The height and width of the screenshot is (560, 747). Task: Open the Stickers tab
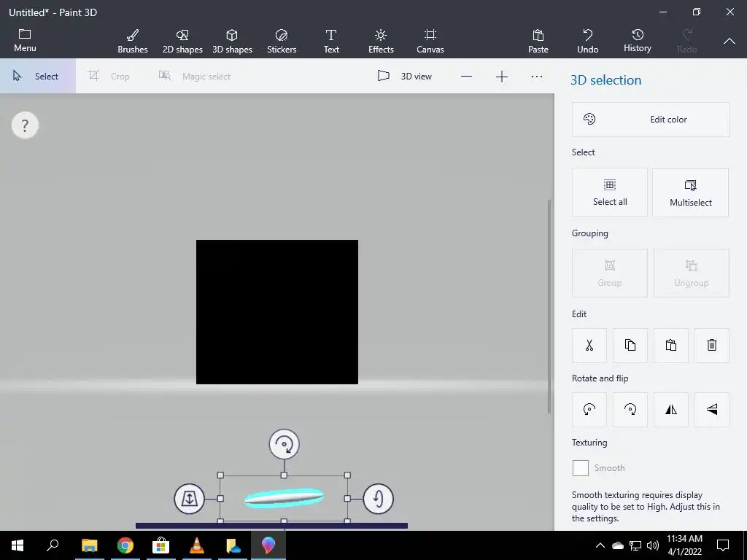click(282, 41)
